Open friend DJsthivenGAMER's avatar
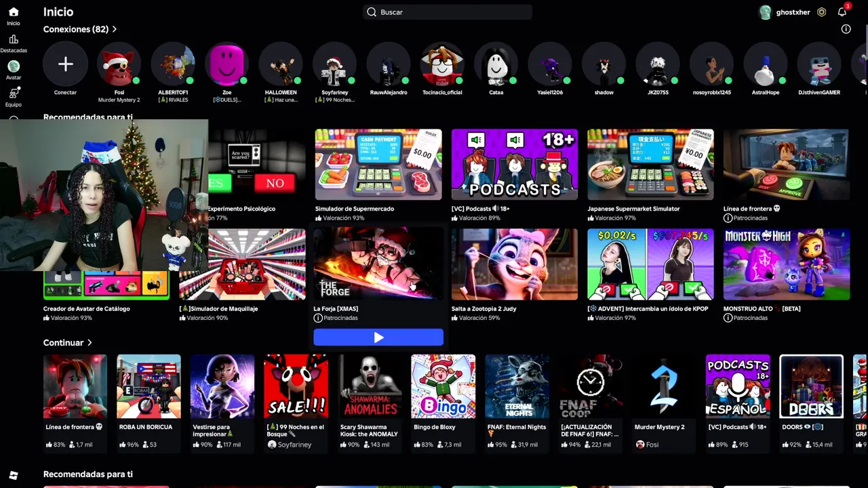This screenshot has height=488, width=868. 819,64
